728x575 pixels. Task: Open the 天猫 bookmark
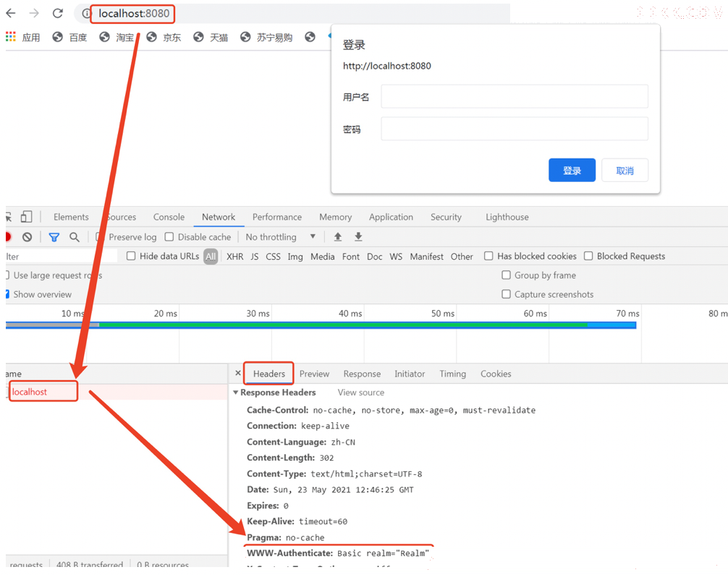tap(211, 37)
